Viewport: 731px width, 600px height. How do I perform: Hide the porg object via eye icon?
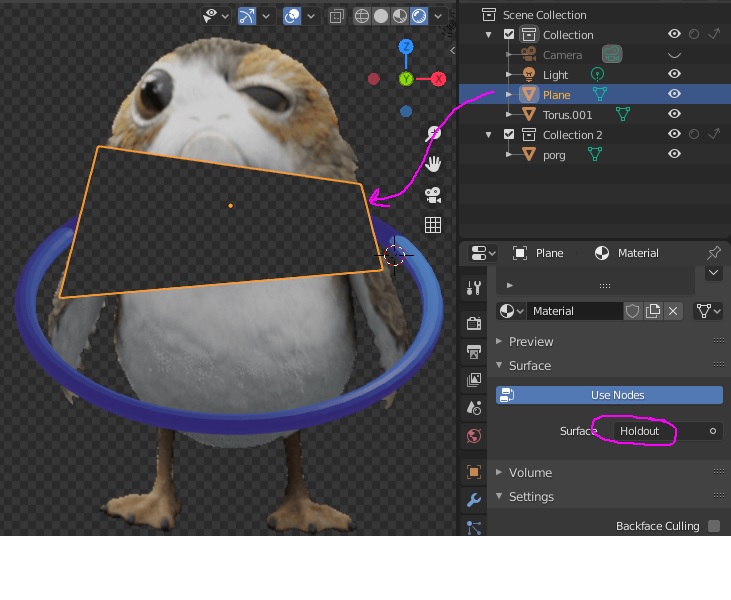[674, 154]
